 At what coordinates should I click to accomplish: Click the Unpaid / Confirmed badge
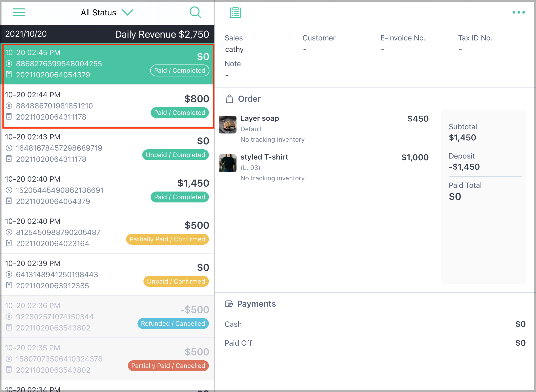[176, 281]
